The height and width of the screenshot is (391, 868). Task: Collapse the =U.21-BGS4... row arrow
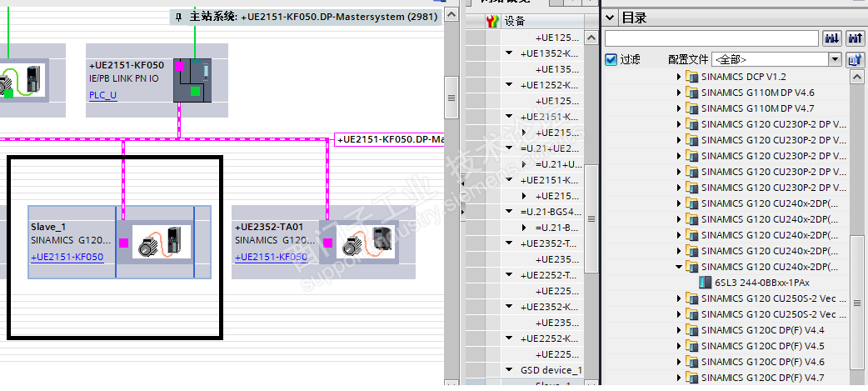509,212
